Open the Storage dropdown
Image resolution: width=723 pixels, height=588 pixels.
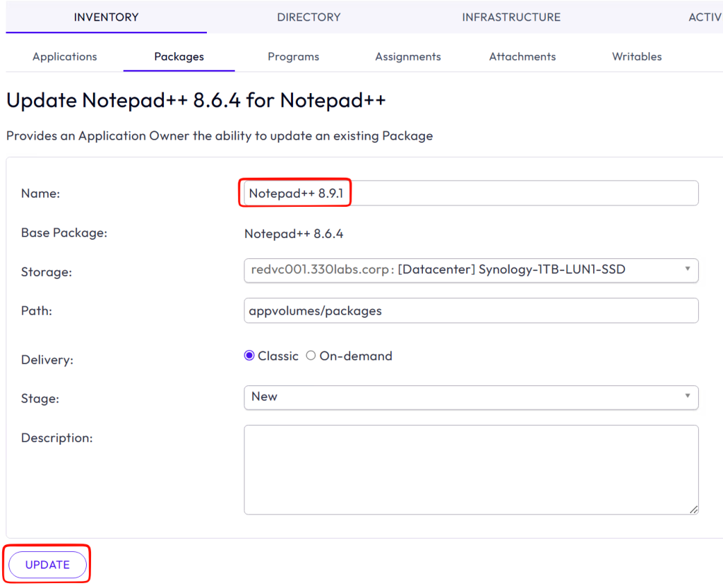471,270
